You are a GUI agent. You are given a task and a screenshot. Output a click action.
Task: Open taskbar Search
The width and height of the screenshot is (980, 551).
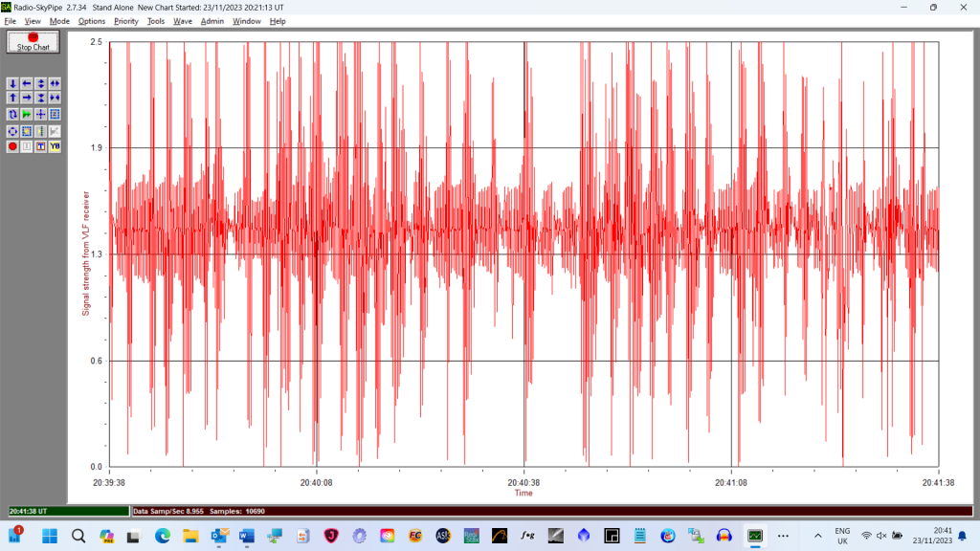pos(78,536)
